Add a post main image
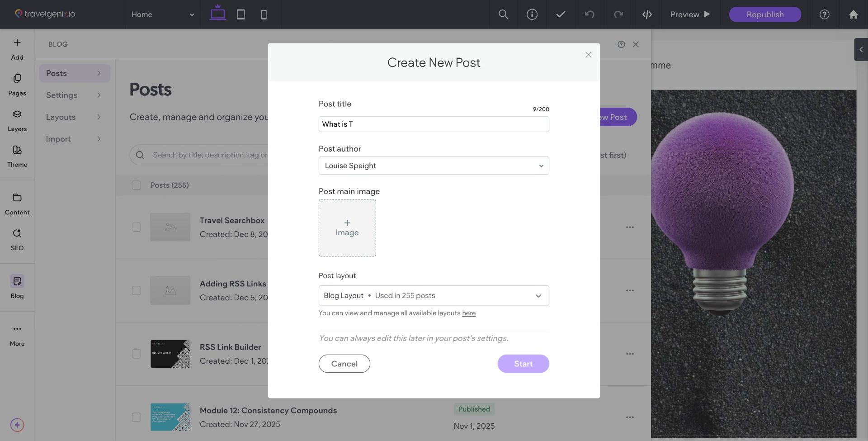 [x=347, y=228]
